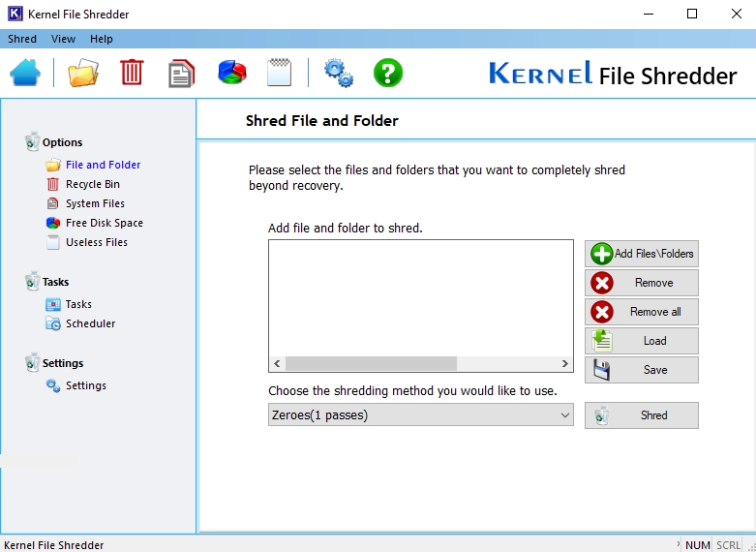This screenshot has height=552, width=756.
Task: Click the document icon beside System Files
Action: click(x=52, y=203)
